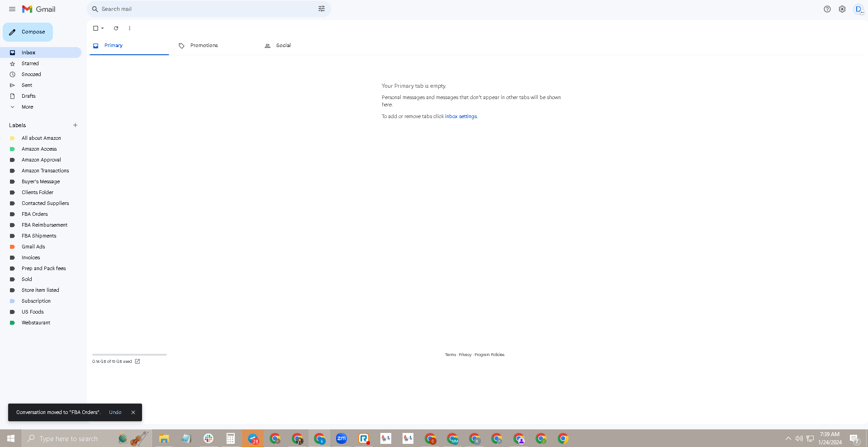The height and width of the screenshot is (447, 868).
Task: Show hidden system tray icons
Action: pyautogui.click(x=788, y=438)
